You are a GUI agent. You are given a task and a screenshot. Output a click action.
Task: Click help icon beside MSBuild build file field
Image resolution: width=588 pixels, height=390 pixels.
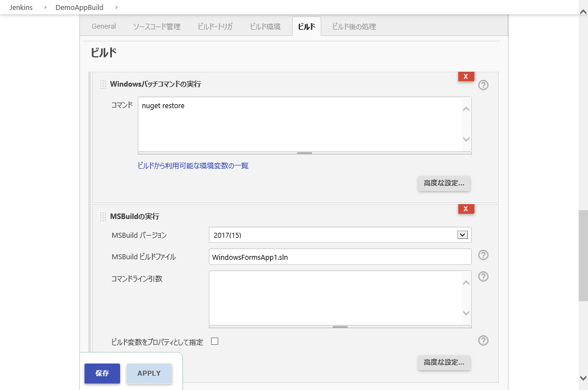point(483,255)
